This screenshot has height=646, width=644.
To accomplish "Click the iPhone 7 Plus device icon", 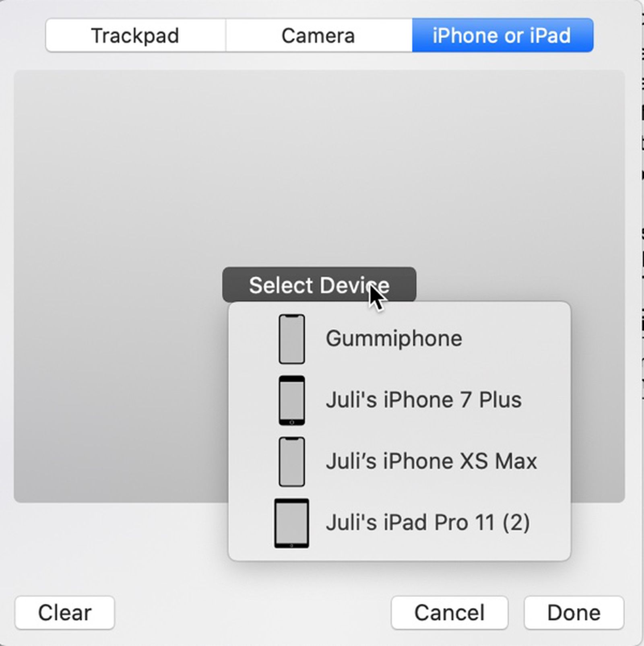I will tap(291, 400).
